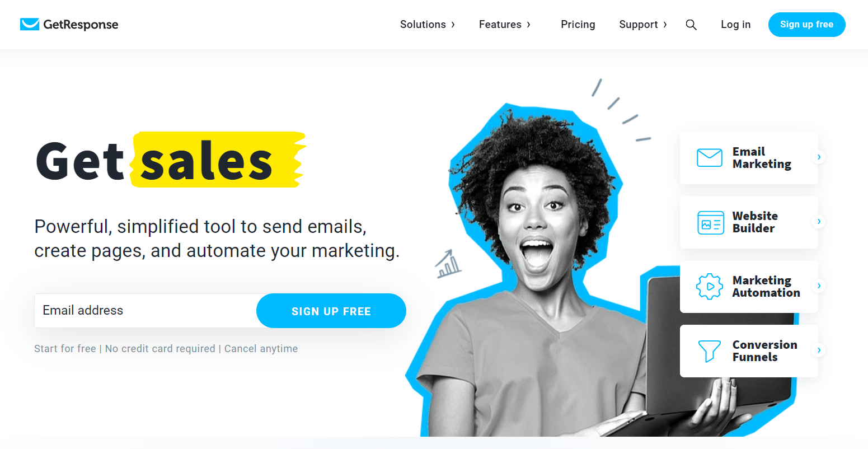The width and height of the screenshot is (868, 449).
Task: Open the Pricing page
Action: coord(578,25)
